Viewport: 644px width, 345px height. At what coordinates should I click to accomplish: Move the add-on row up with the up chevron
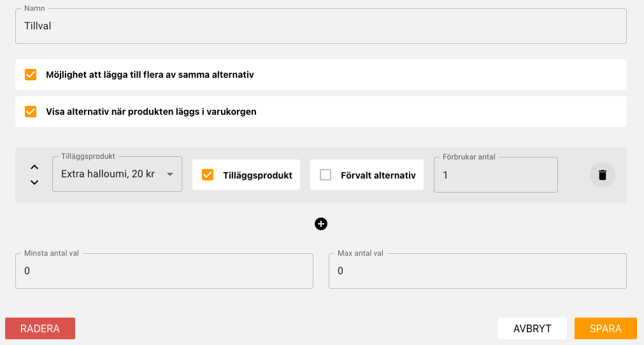pos(34,167)
